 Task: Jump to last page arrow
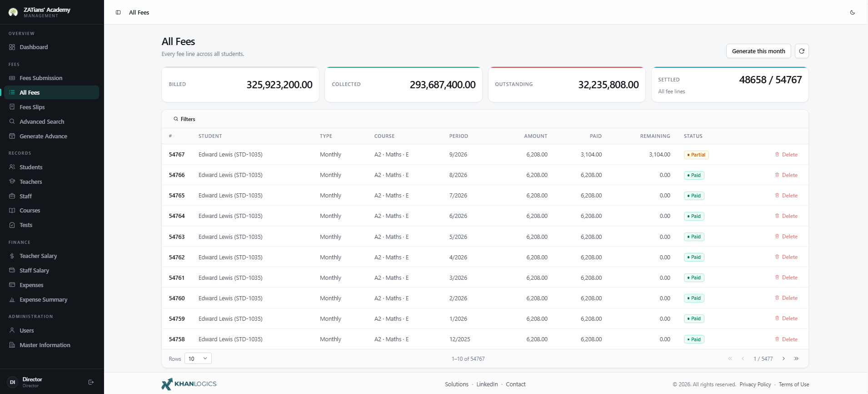click(x=796, y=359)
